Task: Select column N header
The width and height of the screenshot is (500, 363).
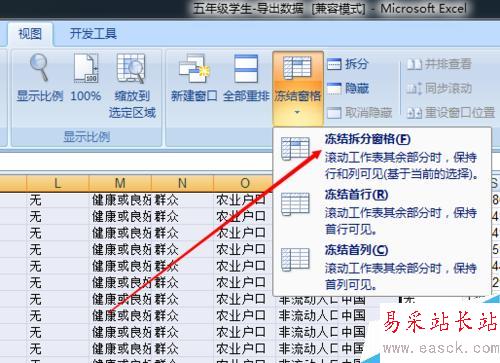Action: tap(182, 183)
